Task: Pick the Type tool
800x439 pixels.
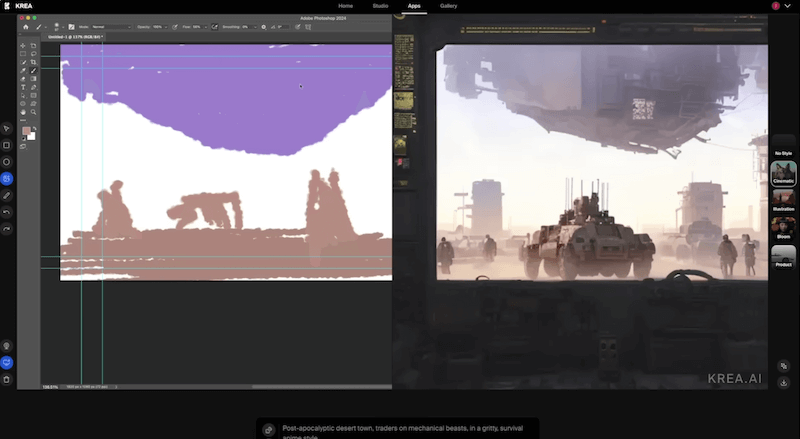Action: click(23, 87)
